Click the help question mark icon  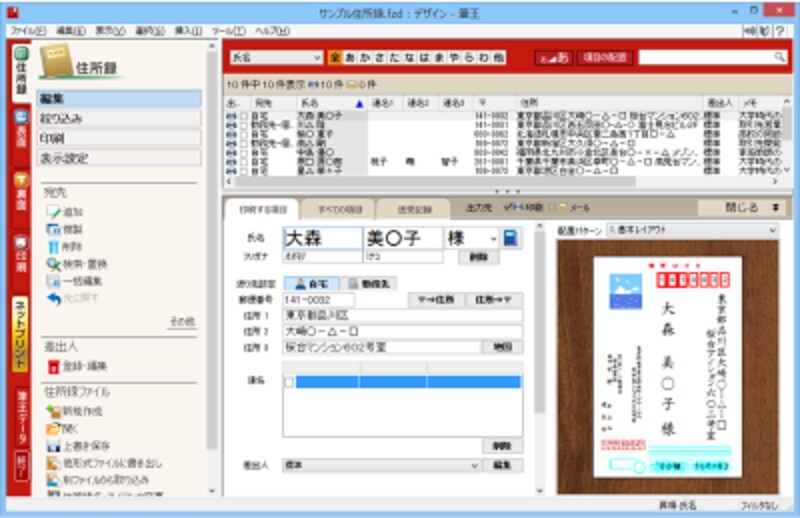(781, 31)
